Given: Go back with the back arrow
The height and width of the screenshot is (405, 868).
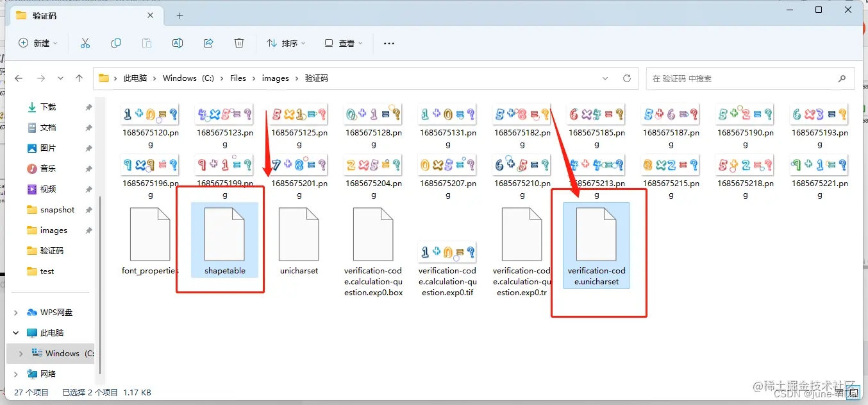Looking at the screenshot, I should pyautogui.click(x=19, y=78).
